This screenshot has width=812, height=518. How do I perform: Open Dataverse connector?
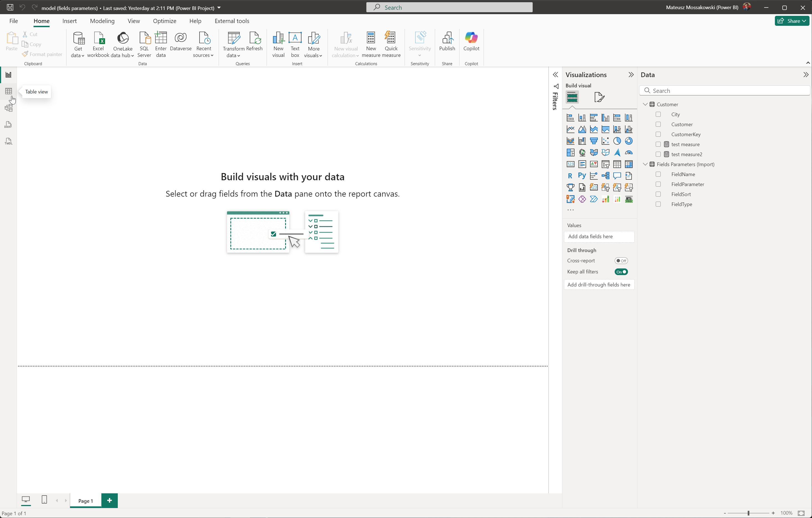181,42
